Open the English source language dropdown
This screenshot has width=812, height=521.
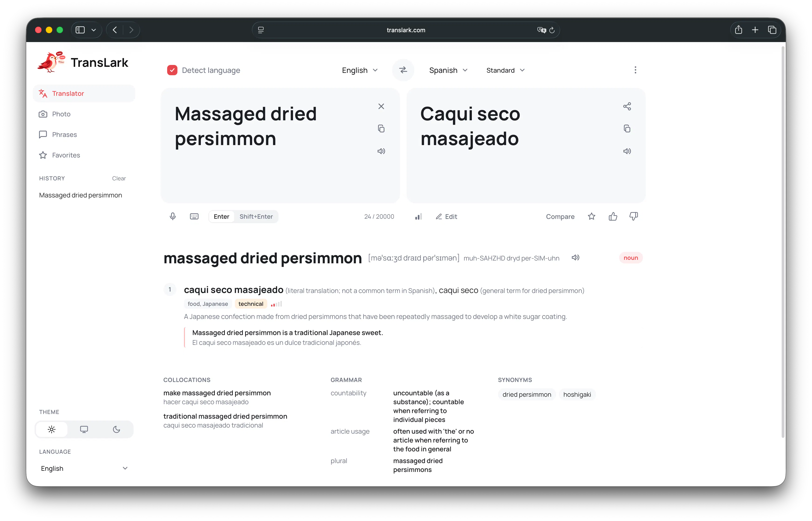point(360,70)
